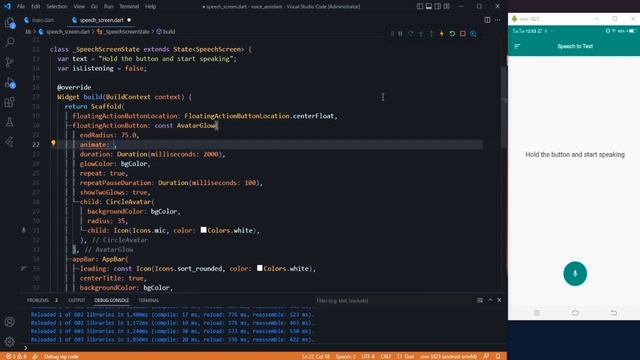Click green Hot Restart icon
The image size is (640, 360).
(x=452, y=34)
